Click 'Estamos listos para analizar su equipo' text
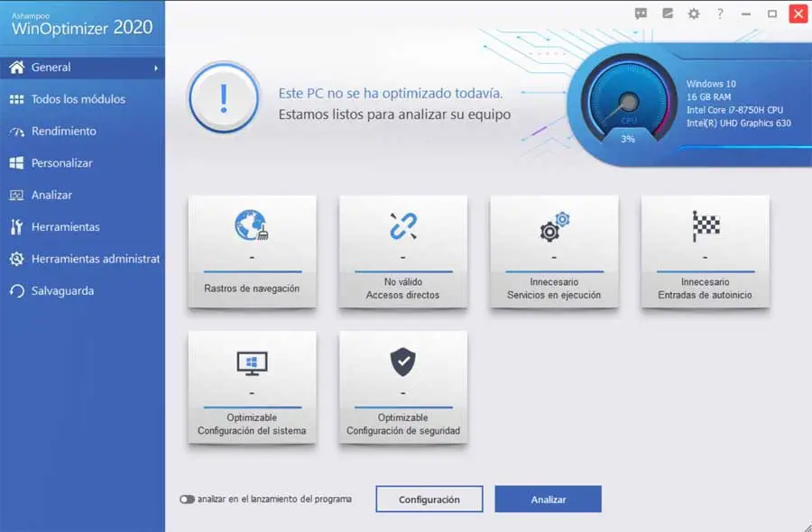 [394, 115]
